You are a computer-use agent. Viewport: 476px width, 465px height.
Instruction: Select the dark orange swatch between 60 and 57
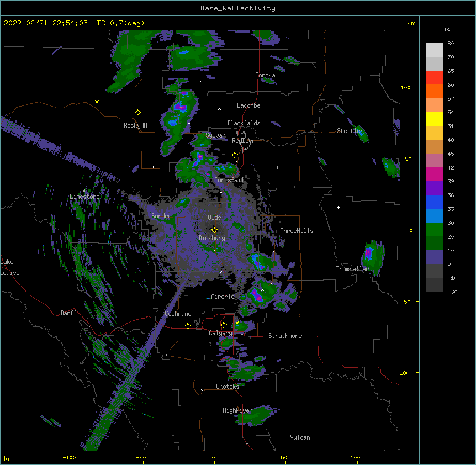pyautogui.click(x=434, y=91)
